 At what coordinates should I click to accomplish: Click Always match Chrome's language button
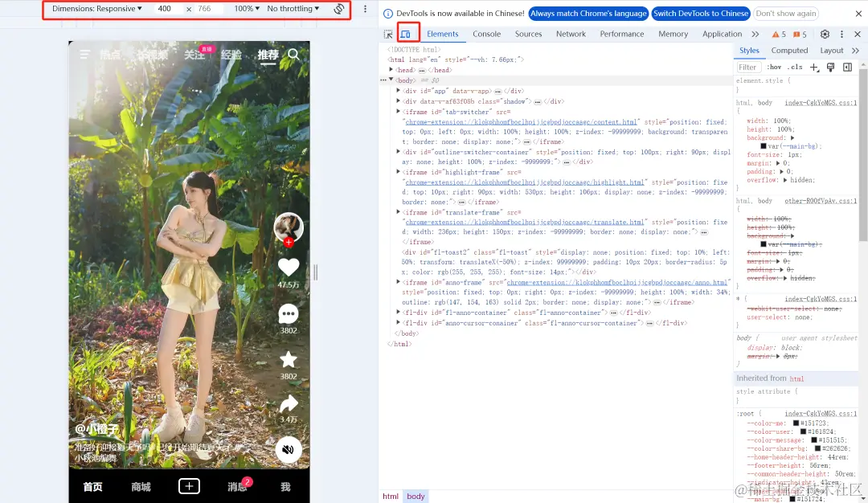pos(588,14)
